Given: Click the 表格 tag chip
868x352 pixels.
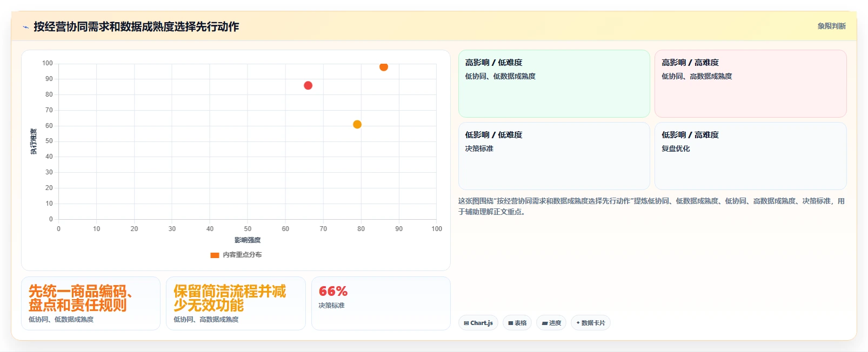Looking at the screenshot, I should click(x=517, y=323).
